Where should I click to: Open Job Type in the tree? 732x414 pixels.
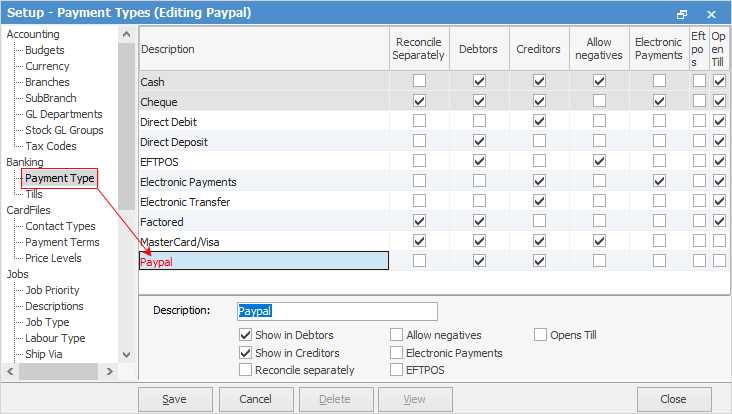47,322
